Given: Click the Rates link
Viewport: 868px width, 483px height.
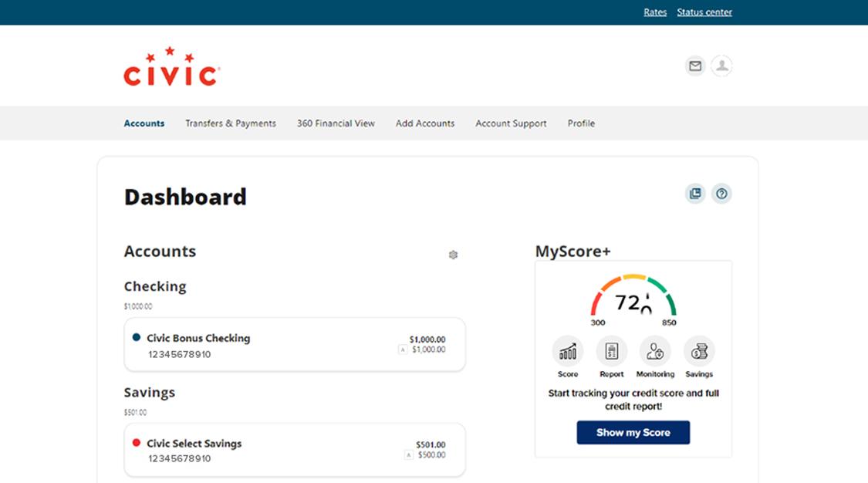Looking at the screenshot, I should tap(655, 12).
